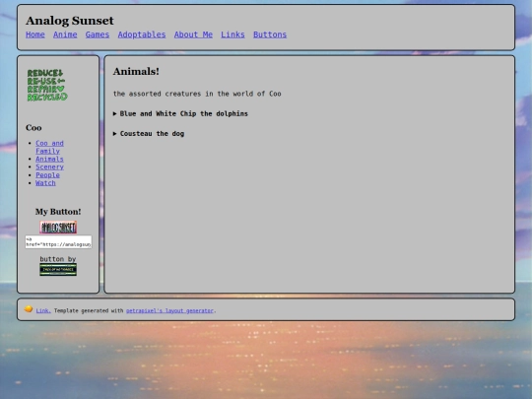532x399 pixels.
Task: Open the Watch sidebar link
Action: 45,183
